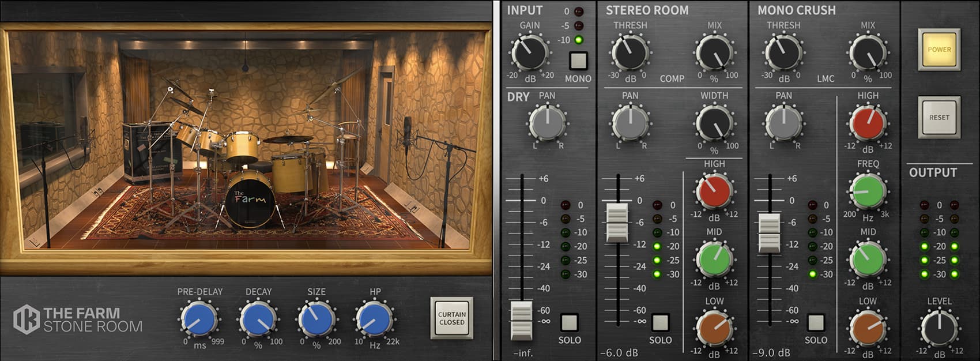
Task: Enable Solo on the Stereo Room channel
Action: click(660, 322)
